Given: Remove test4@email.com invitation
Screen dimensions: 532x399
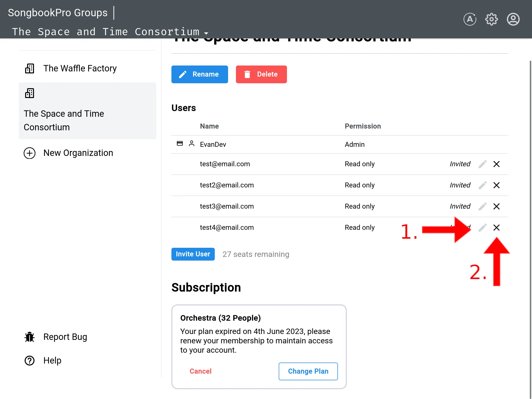Looking at the screenshot, I should 497,228.
